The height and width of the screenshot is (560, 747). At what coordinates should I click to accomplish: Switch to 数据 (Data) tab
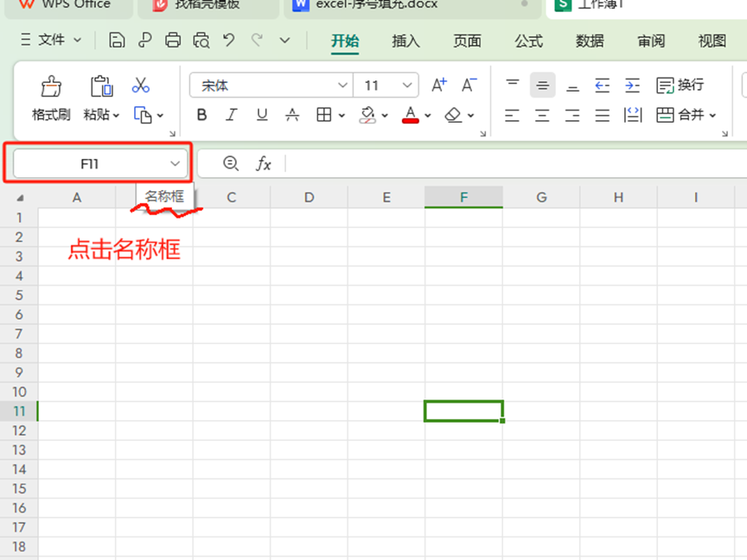[x=590, y=41]
